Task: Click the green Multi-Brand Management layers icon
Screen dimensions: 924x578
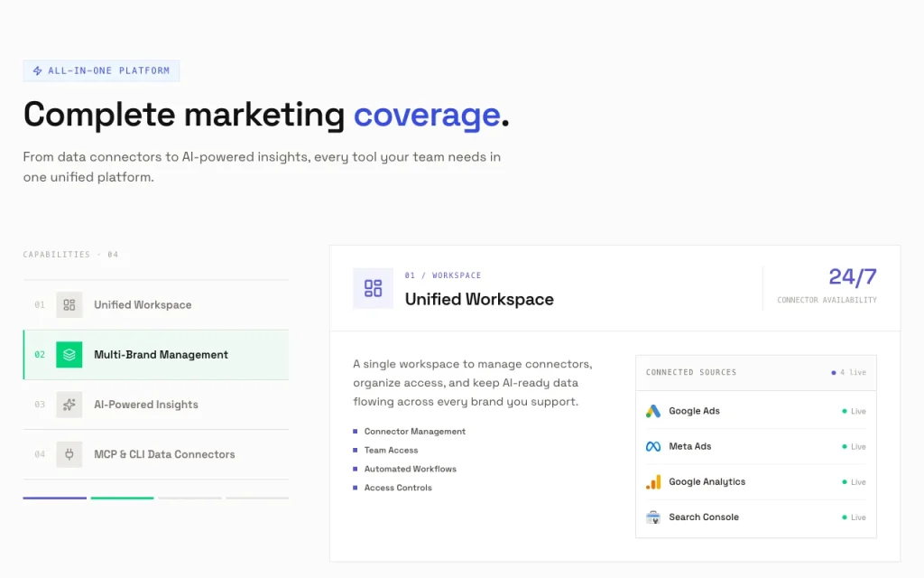Action: tap(69, 354)
